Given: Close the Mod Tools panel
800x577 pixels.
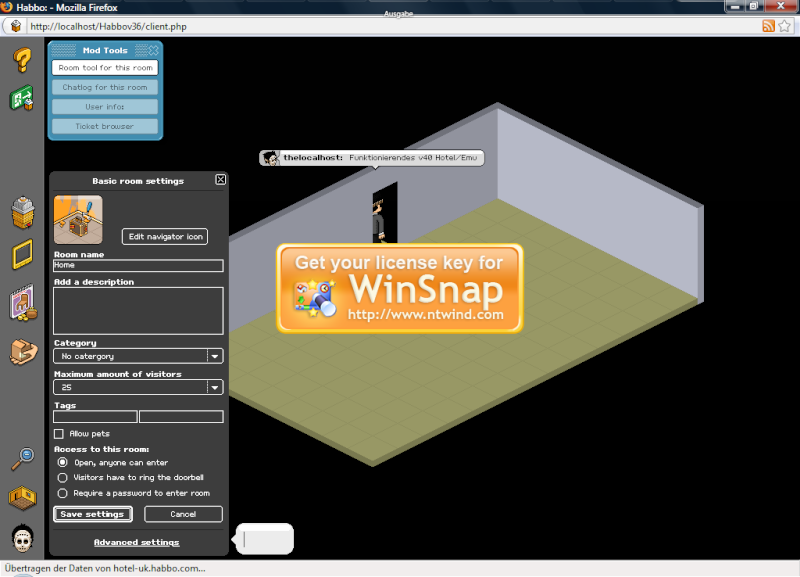Looking at the screenshot, I should 154,50.
